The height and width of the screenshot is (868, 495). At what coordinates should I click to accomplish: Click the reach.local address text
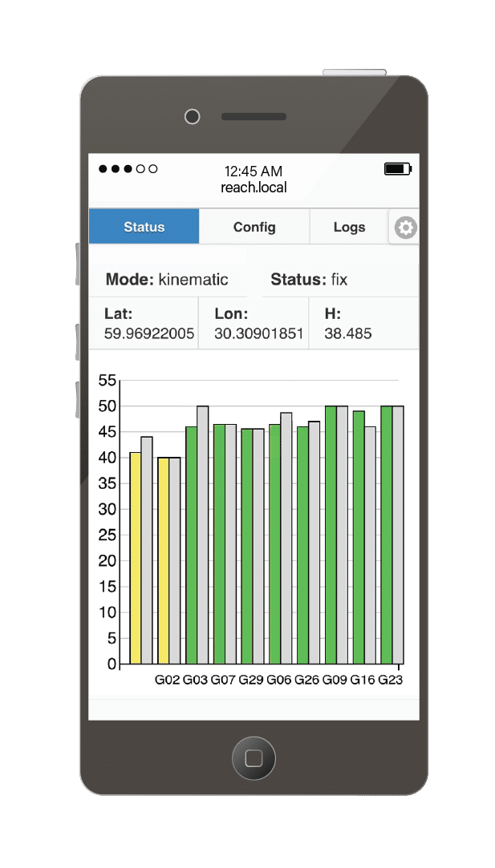pos(254,188)
